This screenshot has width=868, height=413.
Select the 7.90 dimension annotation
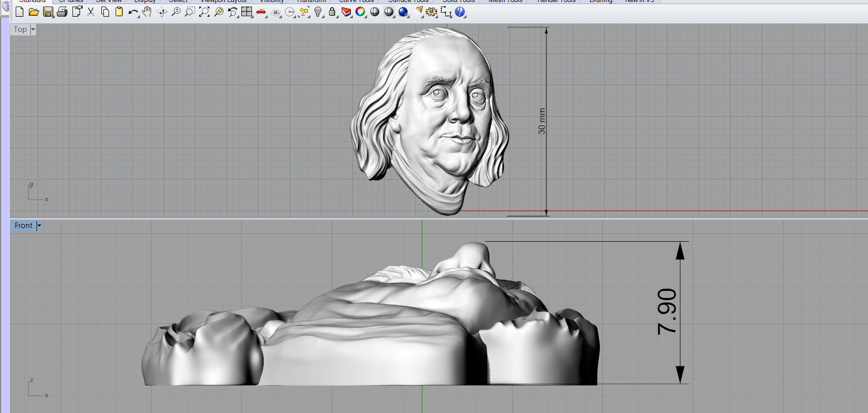click(667, 312)
